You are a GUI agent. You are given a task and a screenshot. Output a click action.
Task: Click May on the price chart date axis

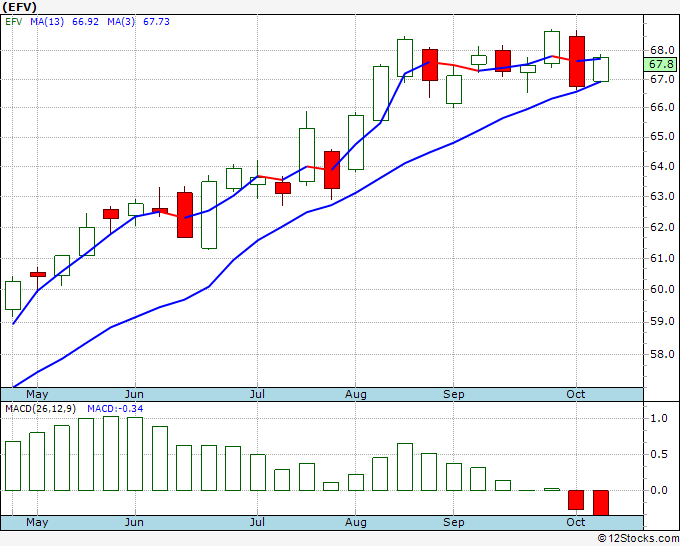click(37, 394)
